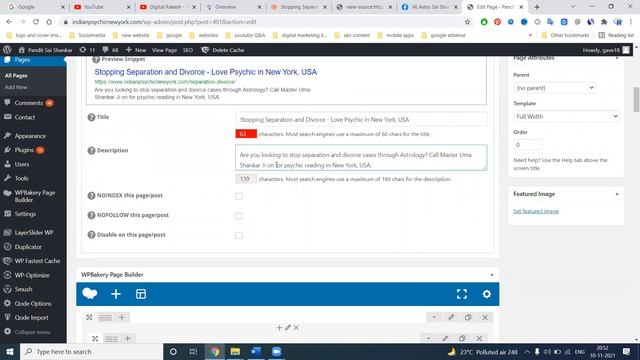
Task: Toggle second row collapse arrow
Action: point(428,338)
